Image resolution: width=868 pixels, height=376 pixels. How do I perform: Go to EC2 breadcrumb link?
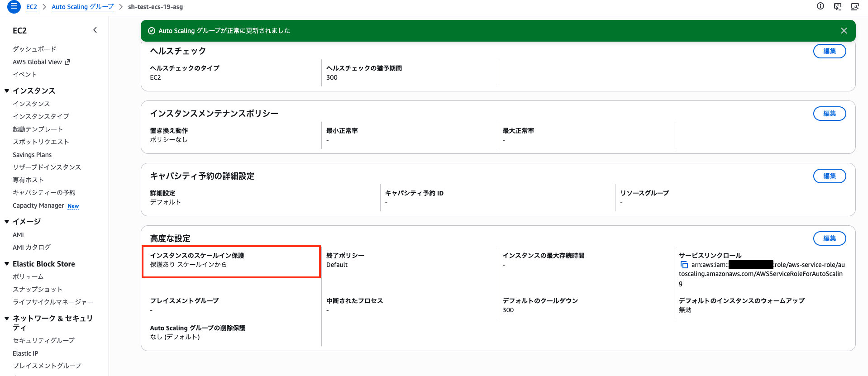click(32, 7)
